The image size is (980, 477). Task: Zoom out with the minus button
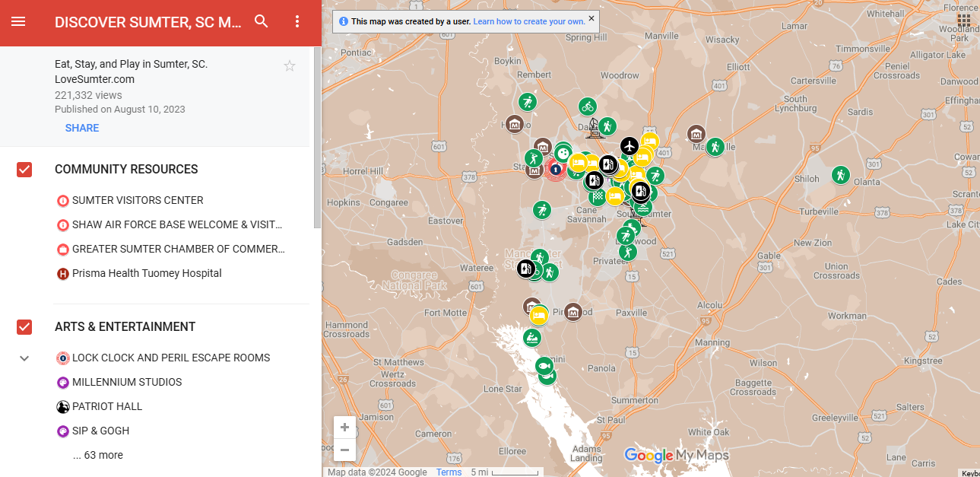[x=344, y=450]
